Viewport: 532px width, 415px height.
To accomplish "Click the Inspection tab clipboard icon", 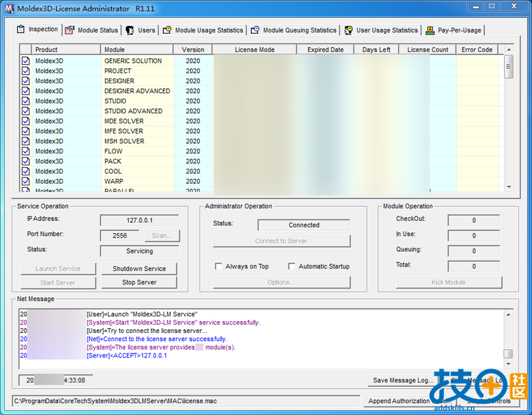I will click(x=21, y=29).
